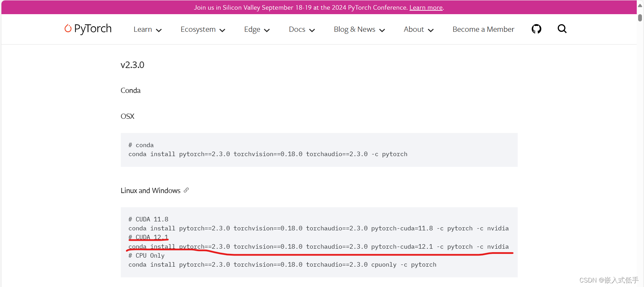Open the site search magnifier icon
This screenshot has width=644, height=287.
pyautogui.click(x=562, y=29)
